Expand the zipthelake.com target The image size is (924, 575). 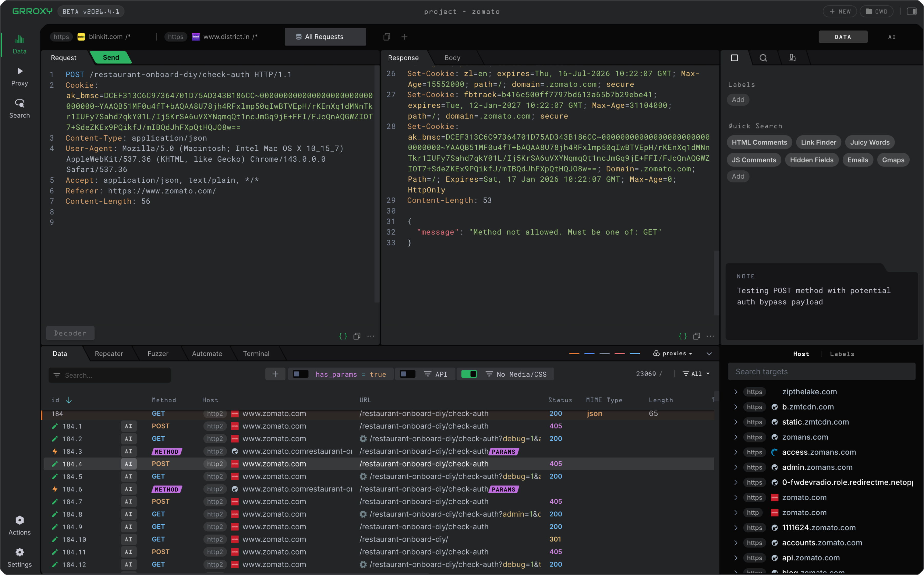(736, 392)
